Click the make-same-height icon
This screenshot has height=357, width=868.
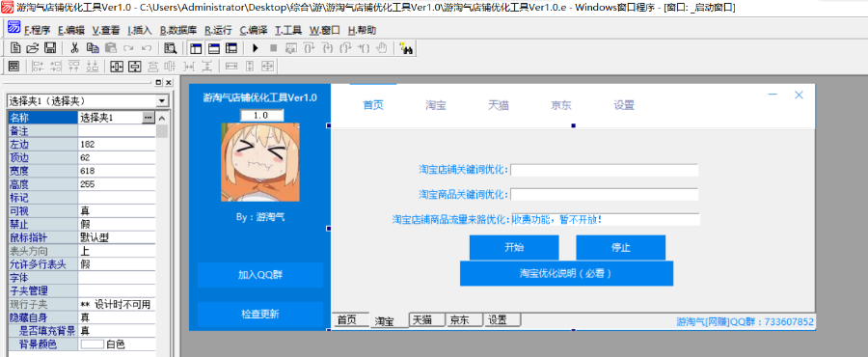(x=250, y=67)
